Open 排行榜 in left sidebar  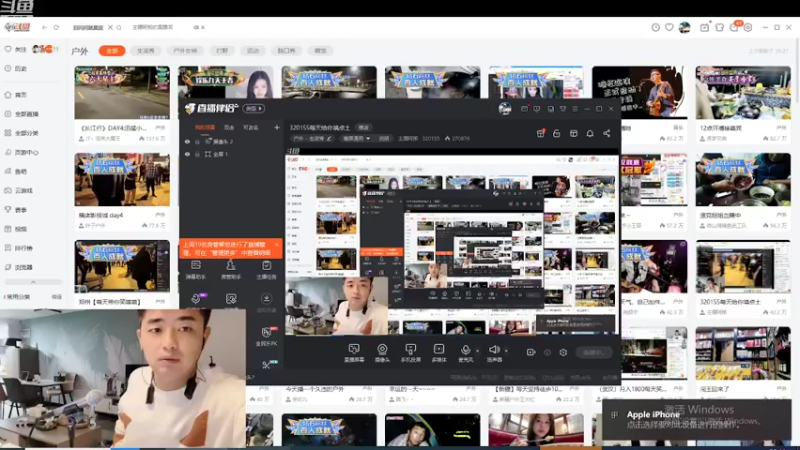[x=18, y=248]
